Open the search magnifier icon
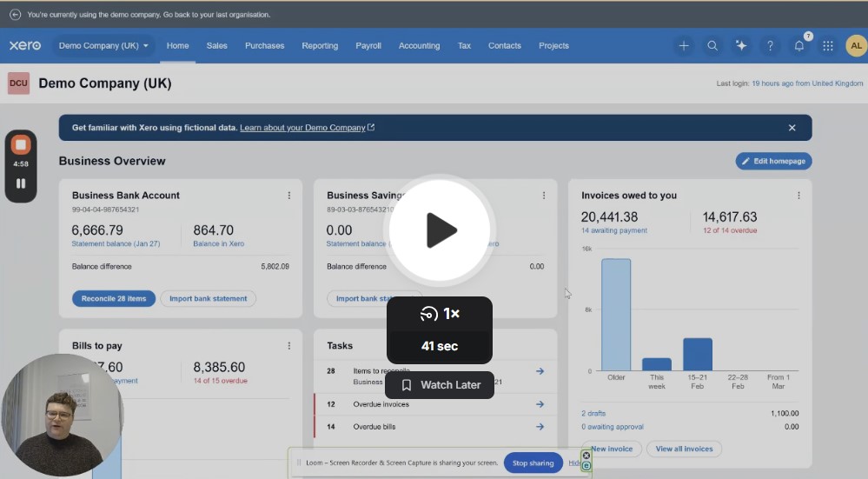 click(712, 46)
